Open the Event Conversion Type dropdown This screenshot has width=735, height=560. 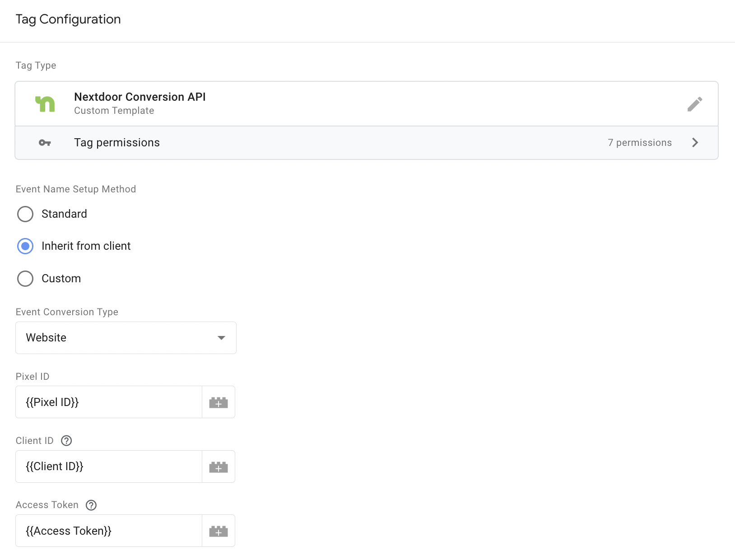[x=126, y=337]
